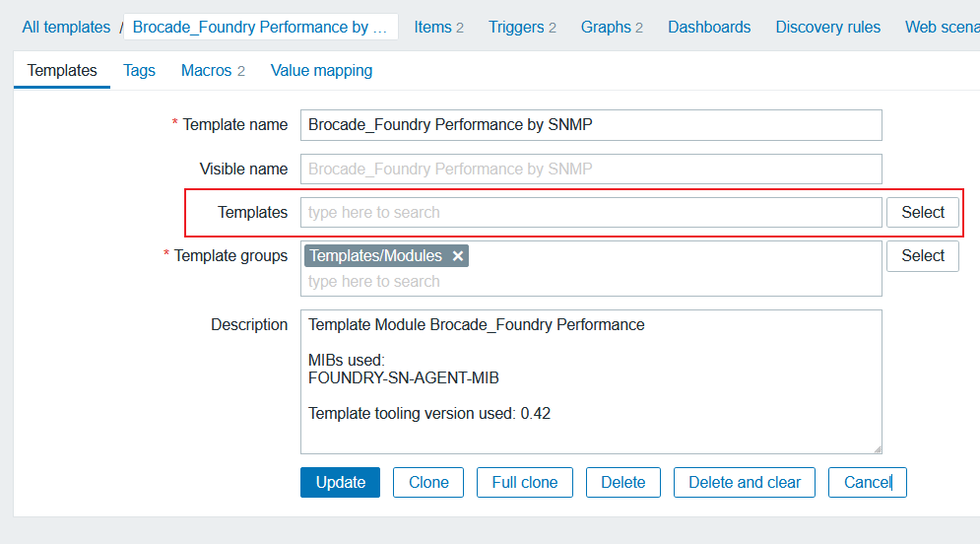Open the Dashboards link

(x=709, y=27)
